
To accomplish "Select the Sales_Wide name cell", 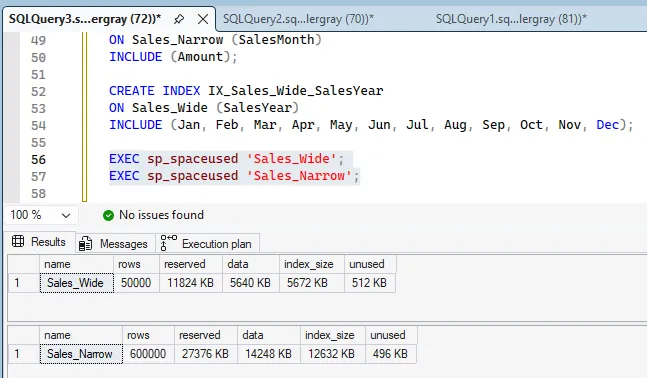I will point(77,283).
